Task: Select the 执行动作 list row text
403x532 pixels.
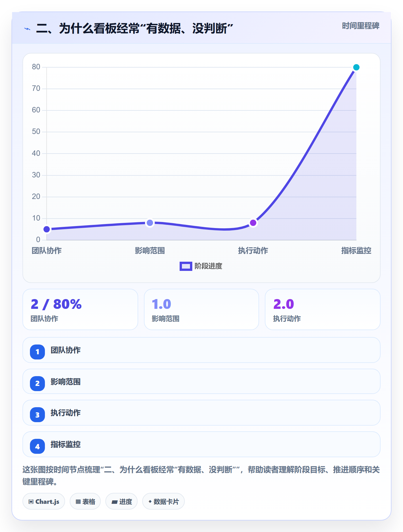Action: pyautogui.click(x=66, y=413)
